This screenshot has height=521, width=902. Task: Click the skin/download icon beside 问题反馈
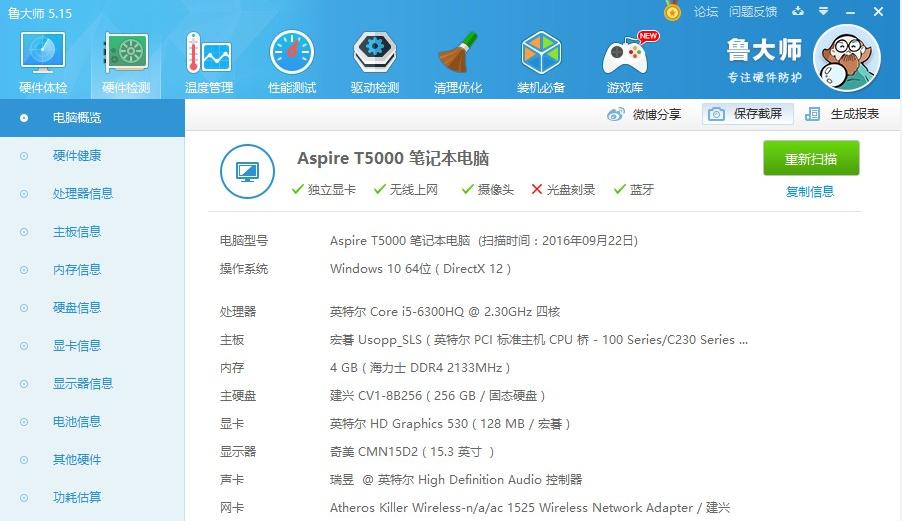coord(797,11)
